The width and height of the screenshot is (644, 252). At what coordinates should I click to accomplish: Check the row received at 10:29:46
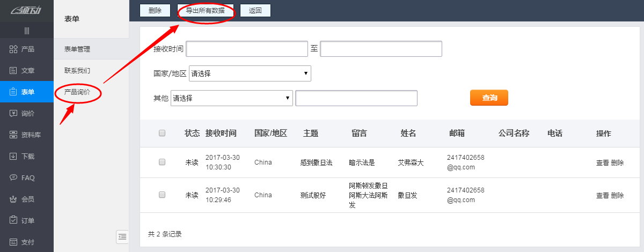pos(162,195)
